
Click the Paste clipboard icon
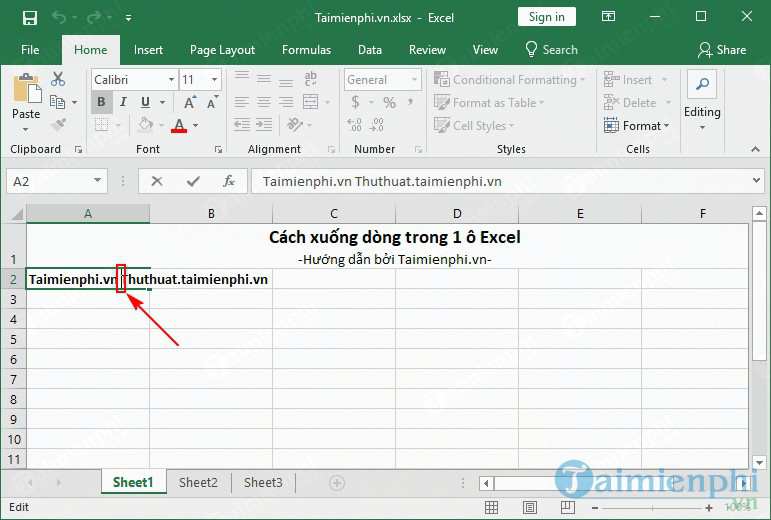(27, 89)
